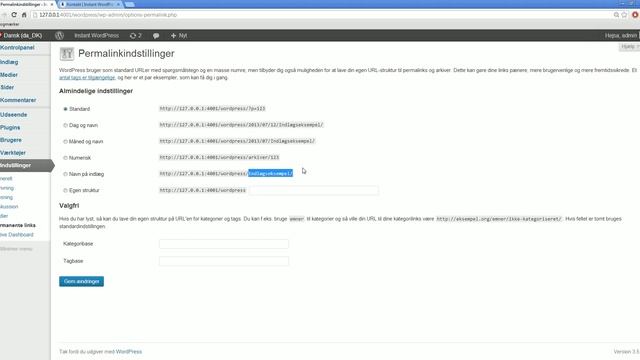Click the Permalinkindstillinger page heading
This screenshot has width=640, height=360.
[x=126, y=53]
